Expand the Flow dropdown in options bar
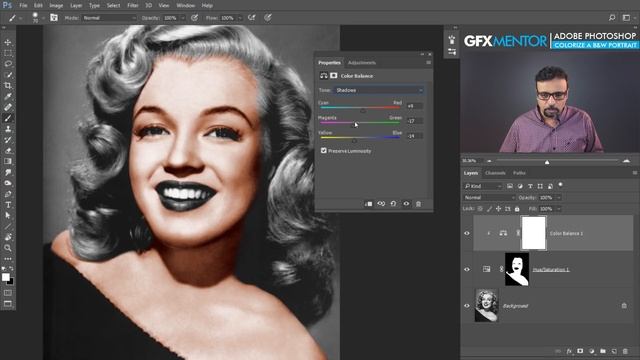 [240, 18]
